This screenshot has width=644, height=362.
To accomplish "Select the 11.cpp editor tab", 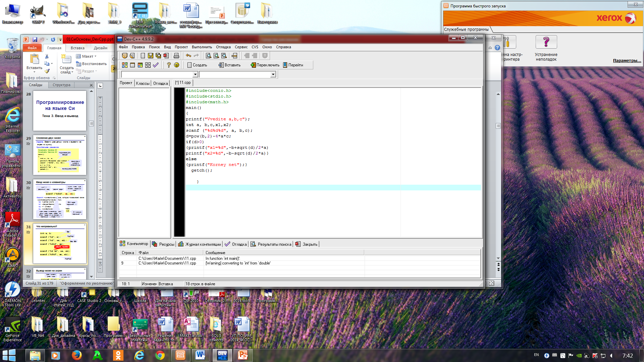I will coord(183,82).
